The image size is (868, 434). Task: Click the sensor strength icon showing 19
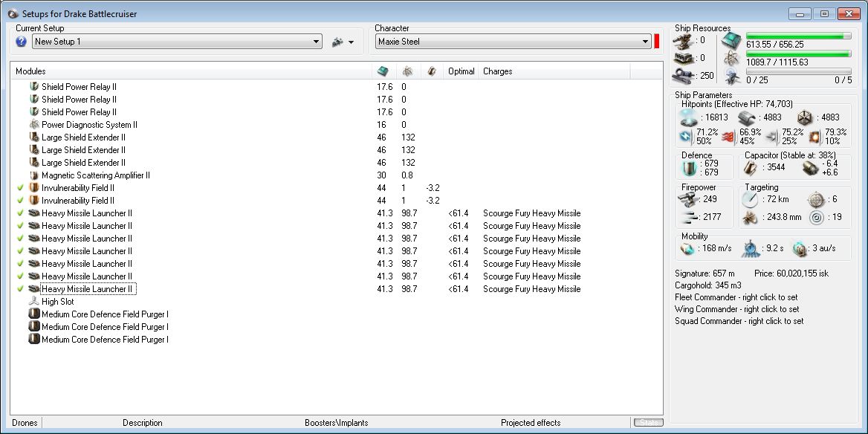(816, 217)
